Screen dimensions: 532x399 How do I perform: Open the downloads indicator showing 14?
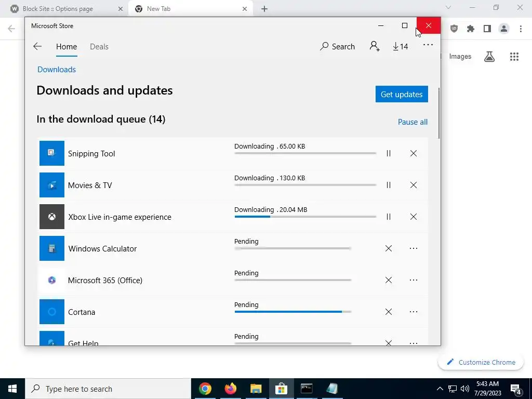[x=401, y=46]
